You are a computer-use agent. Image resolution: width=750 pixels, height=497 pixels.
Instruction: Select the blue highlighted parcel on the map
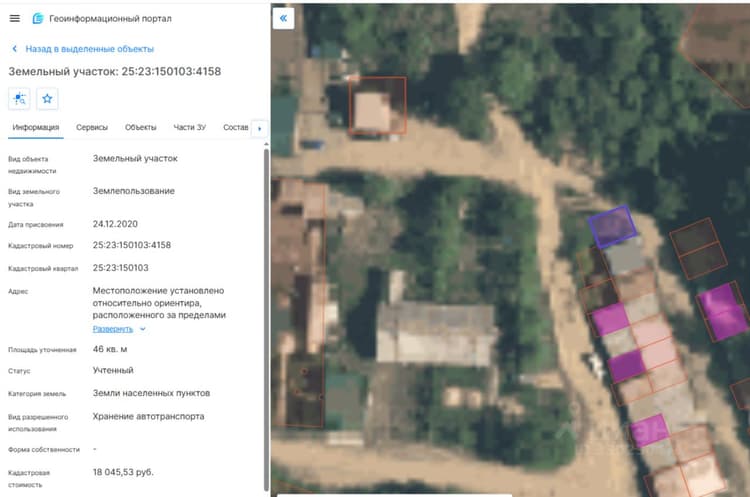click(612, 226)
